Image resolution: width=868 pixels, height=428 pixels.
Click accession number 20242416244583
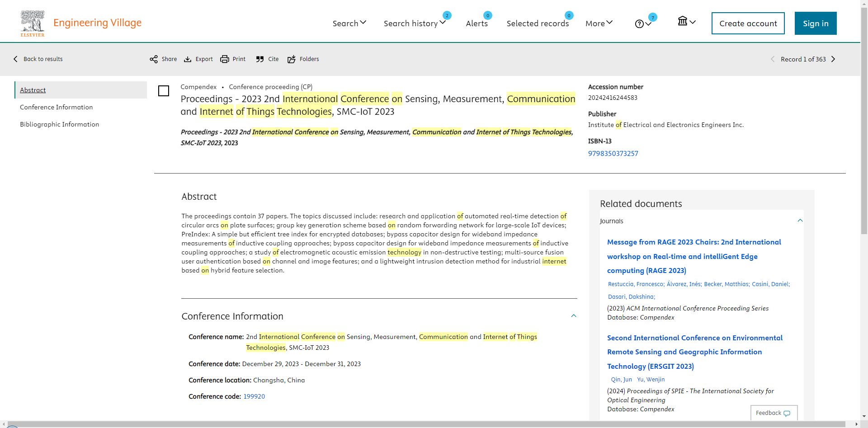613,98
